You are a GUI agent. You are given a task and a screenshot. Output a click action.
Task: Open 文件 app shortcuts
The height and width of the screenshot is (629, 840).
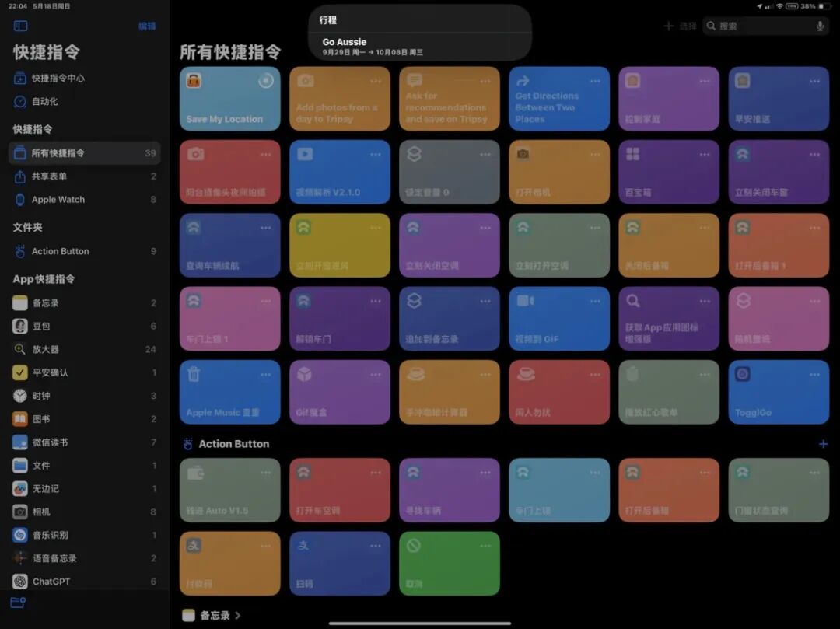[85, 465]
